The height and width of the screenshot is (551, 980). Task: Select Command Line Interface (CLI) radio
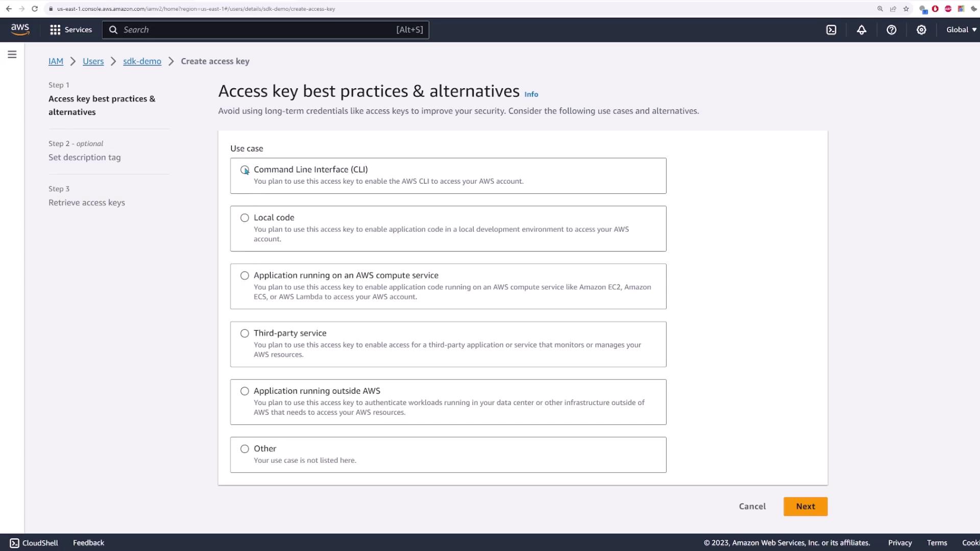(x=245, y=170)
